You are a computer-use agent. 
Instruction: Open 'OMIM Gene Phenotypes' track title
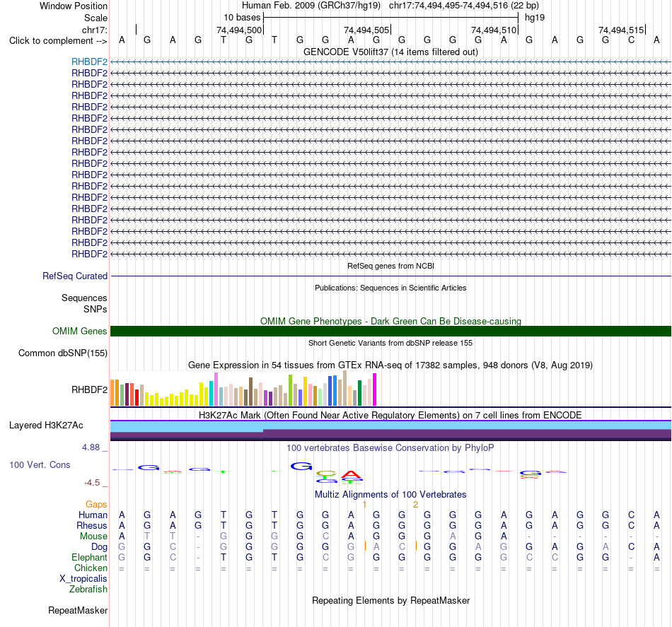coord(390,321)
